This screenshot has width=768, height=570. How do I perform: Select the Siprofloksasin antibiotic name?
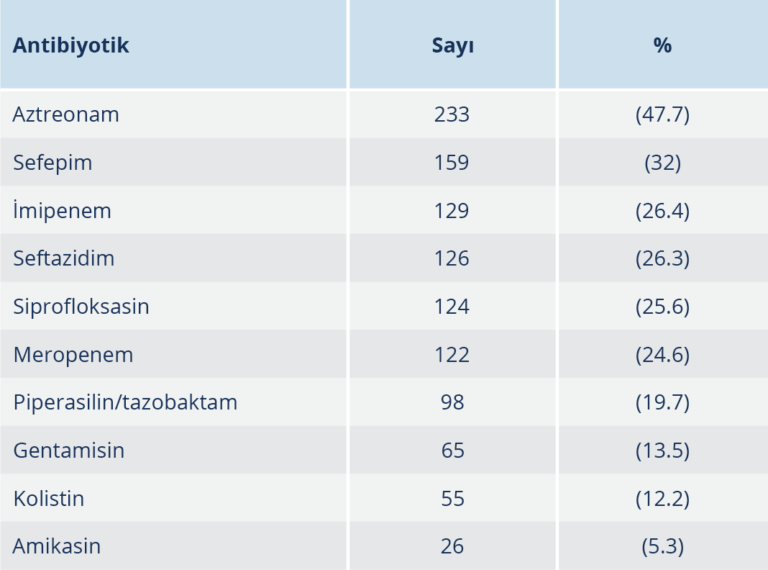click(81, 306)
